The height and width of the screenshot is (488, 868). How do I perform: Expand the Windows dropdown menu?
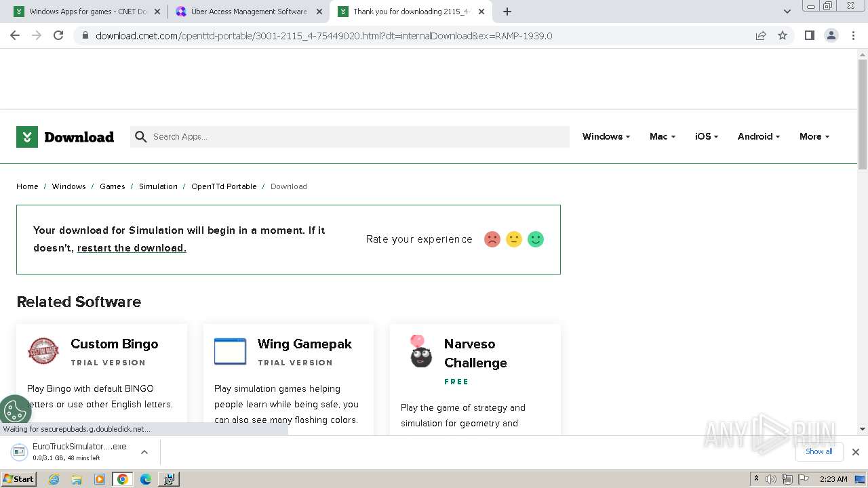[606, 136]
